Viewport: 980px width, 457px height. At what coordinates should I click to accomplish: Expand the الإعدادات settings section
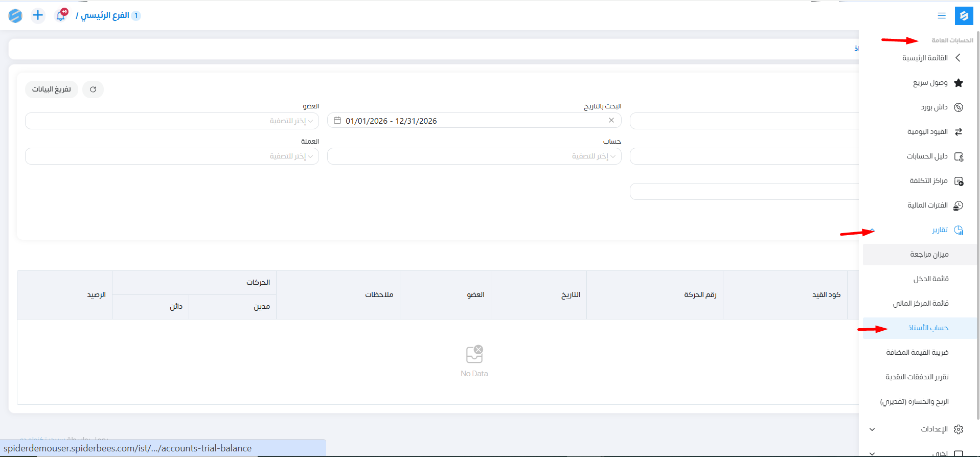coord(872,429)
